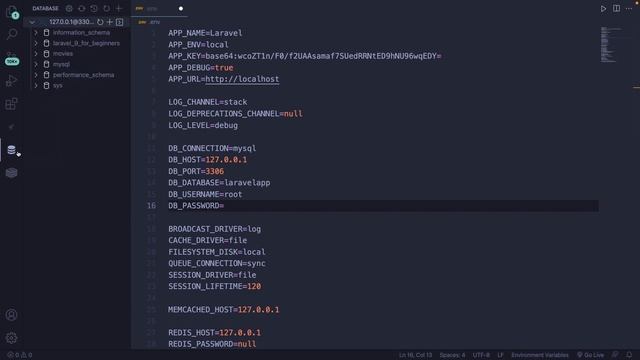
Task: Open the Extensions view
Action: [x=11, y=104]
